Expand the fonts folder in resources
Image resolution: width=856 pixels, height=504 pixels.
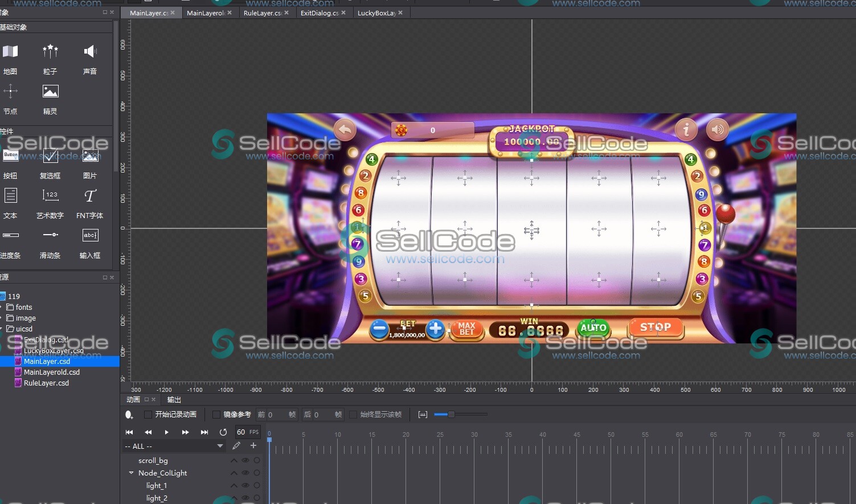click(x=2, y=308)
